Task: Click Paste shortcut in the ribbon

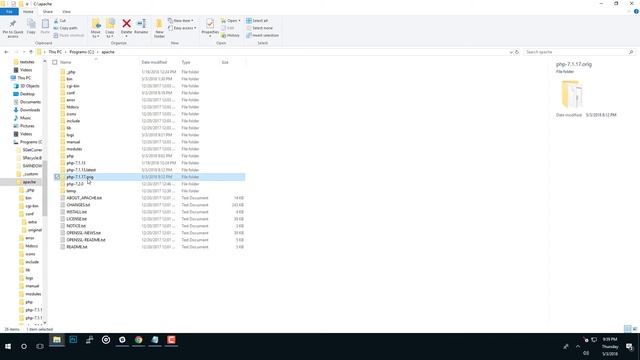Action: point(69,35)
